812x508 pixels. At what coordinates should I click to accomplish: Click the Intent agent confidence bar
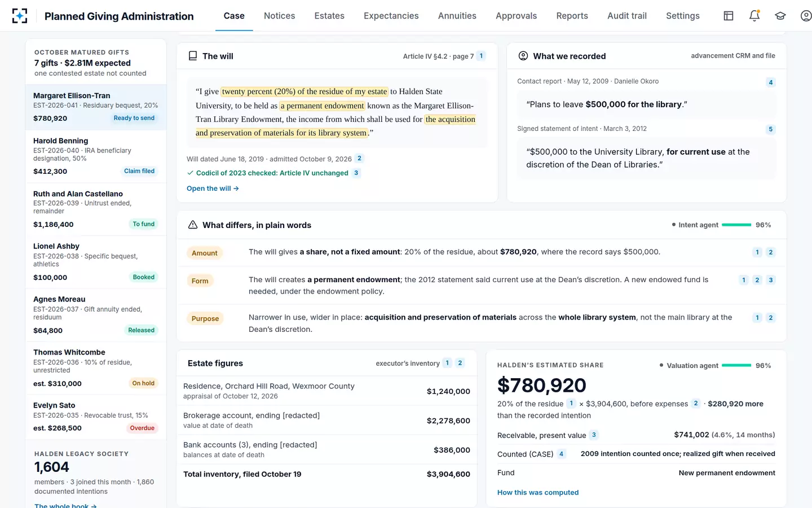(736, 225)
